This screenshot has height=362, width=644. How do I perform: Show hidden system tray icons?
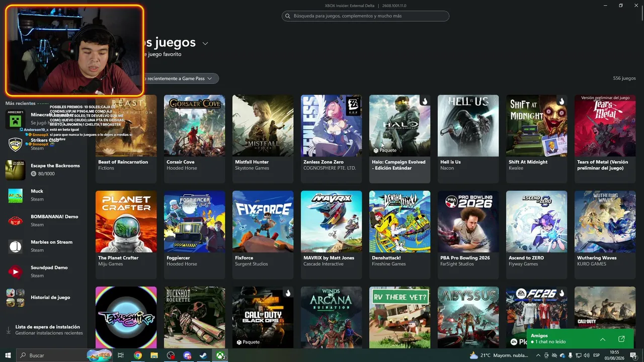[538, 355]
